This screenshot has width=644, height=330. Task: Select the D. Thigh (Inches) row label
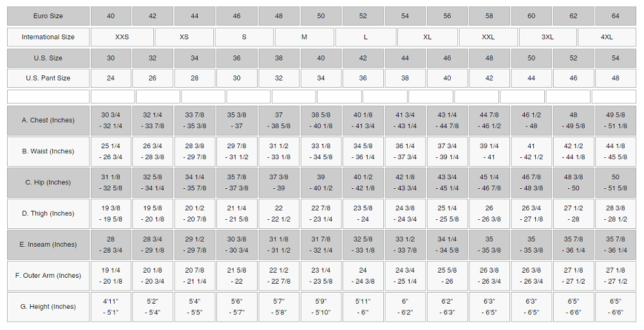pyautogui.click(x=48, y=213)
